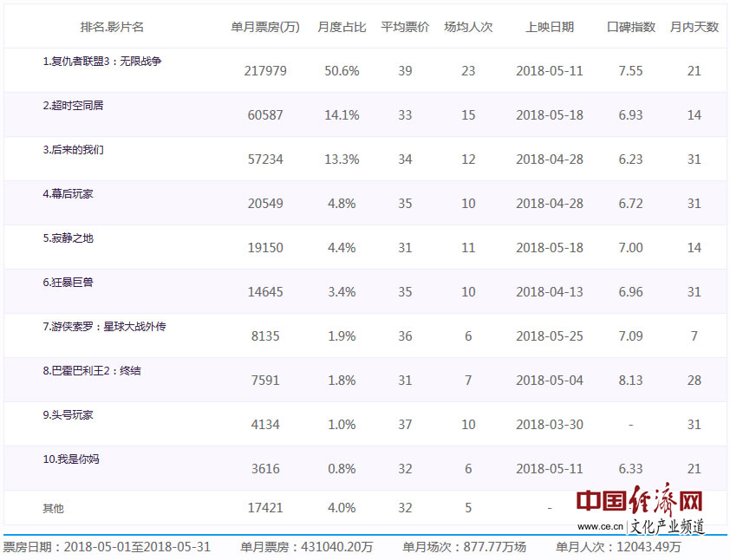Open film 9.头号玩家
The width and height of the screenshot is (730, 560).
coord(68,414)
